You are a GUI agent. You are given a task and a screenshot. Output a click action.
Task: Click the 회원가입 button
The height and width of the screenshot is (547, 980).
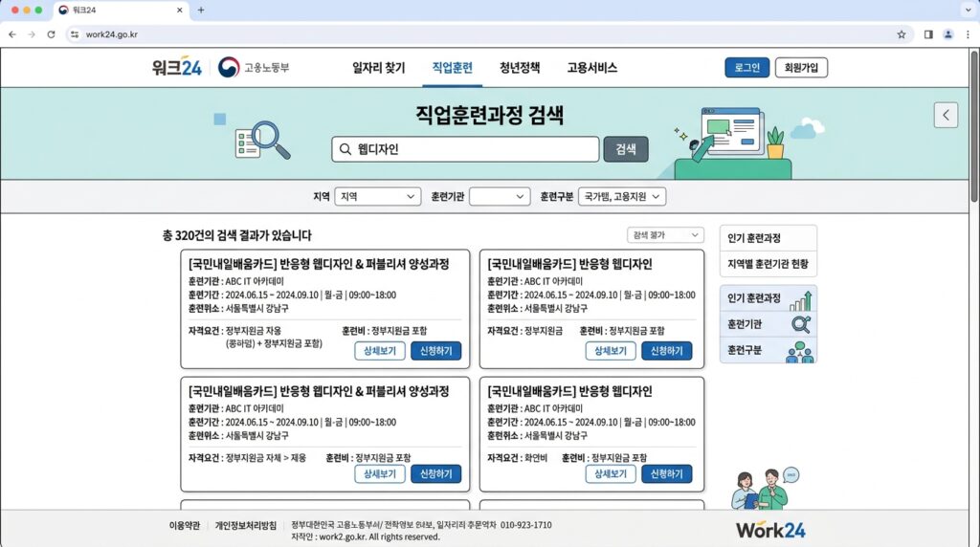[x=801, y=68]
